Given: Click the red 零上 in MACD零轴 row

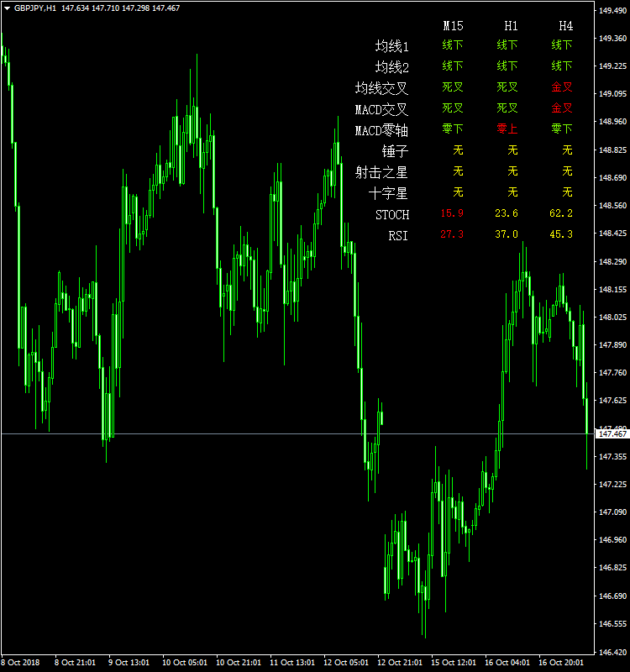Looking at the screenshot, I should [507, 129].
